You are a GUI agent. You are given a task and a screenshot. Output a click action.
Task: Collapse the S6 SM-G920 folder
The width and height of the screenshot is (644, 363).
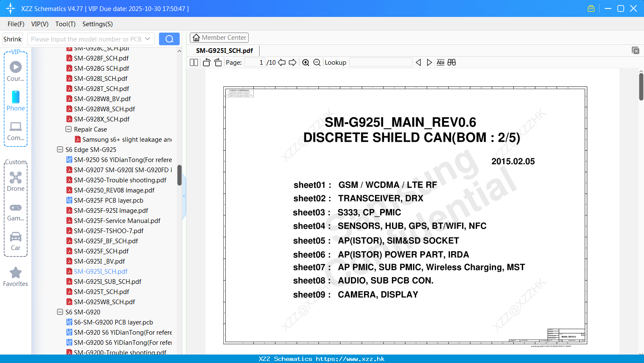pos(60,312)
